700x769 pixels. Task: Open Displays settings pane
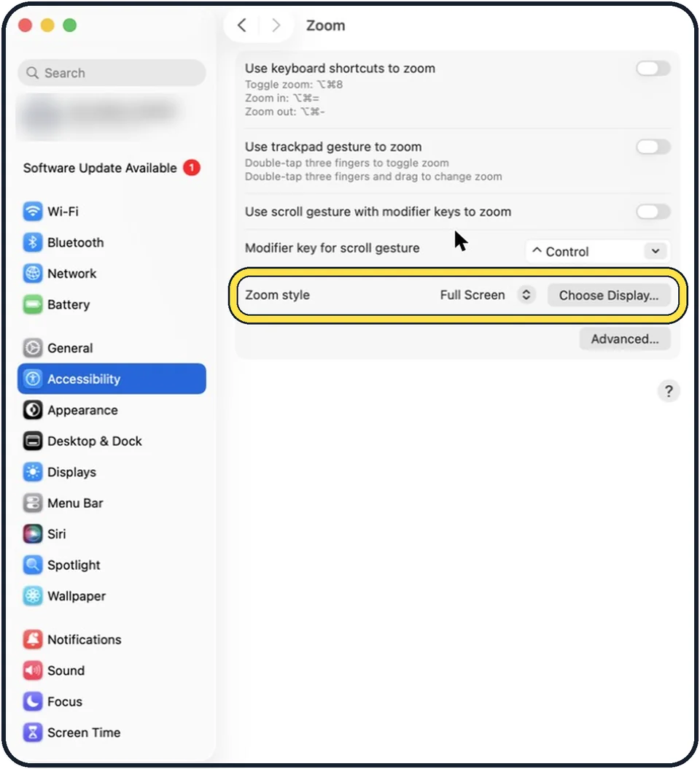72,472
